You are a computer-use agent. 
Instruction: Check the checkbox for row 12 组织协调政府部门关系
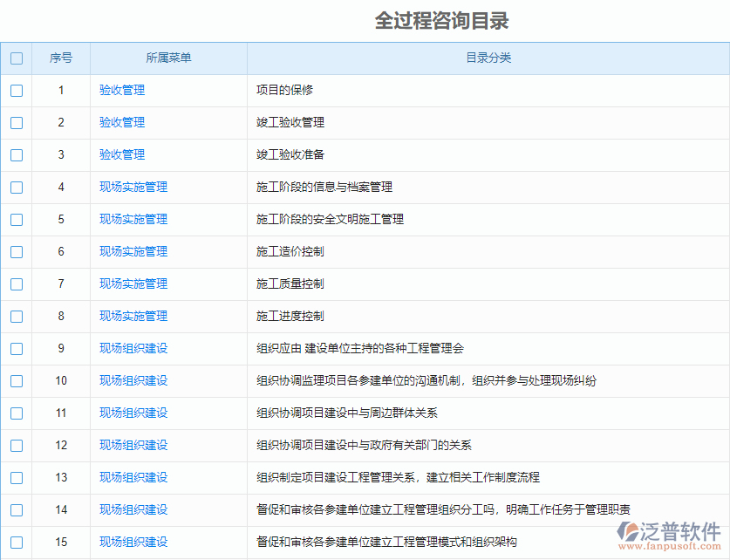click(15, 445)
